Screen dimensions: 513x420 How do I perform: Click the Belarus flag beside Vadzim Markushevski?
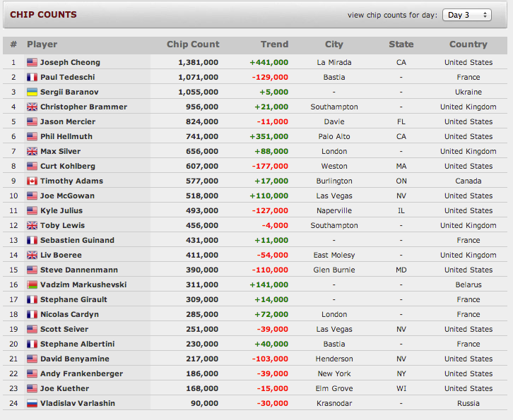(32, 284)
